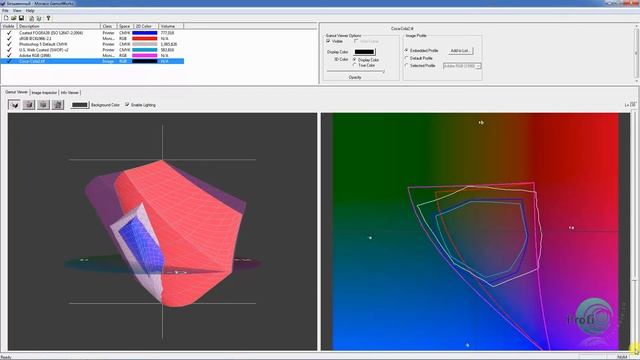640x360 pixels.
Task: Click the Help pointer toolbar icon
Action: [48, 18]
